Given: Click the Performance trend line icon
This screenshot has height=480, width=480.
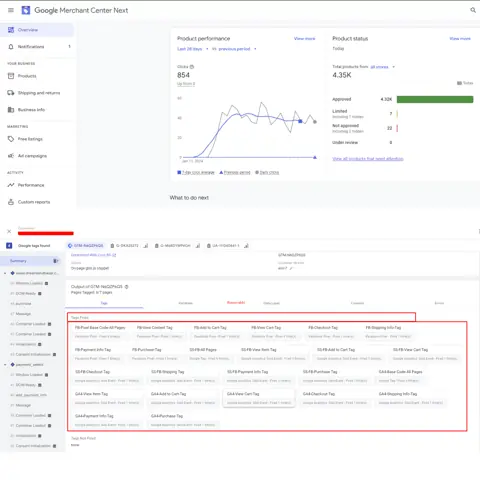Looking at the screenshot, I should click(11, 185).
